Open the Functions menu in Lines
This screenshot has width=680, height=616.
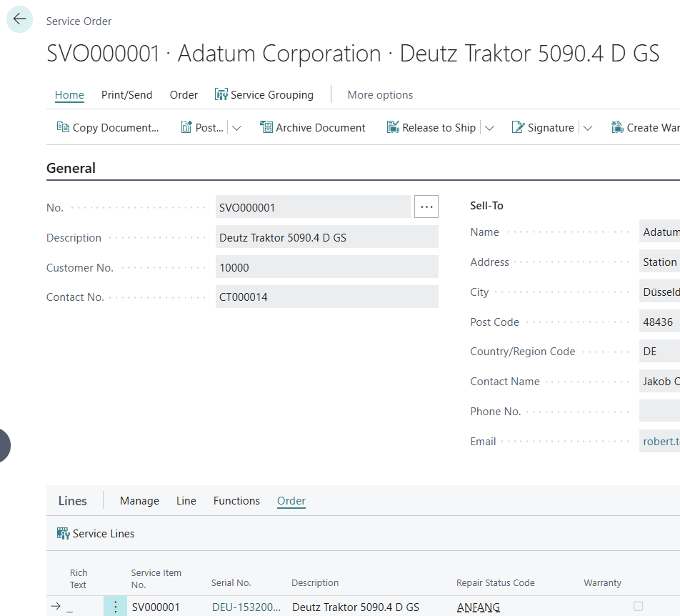coord(236,501)
